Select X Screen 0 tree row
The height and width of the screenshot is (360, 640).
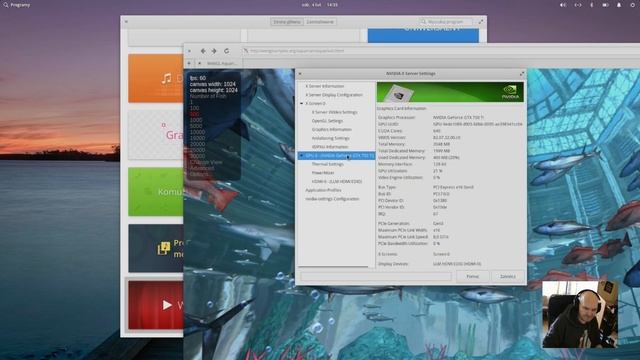(316, 103)
